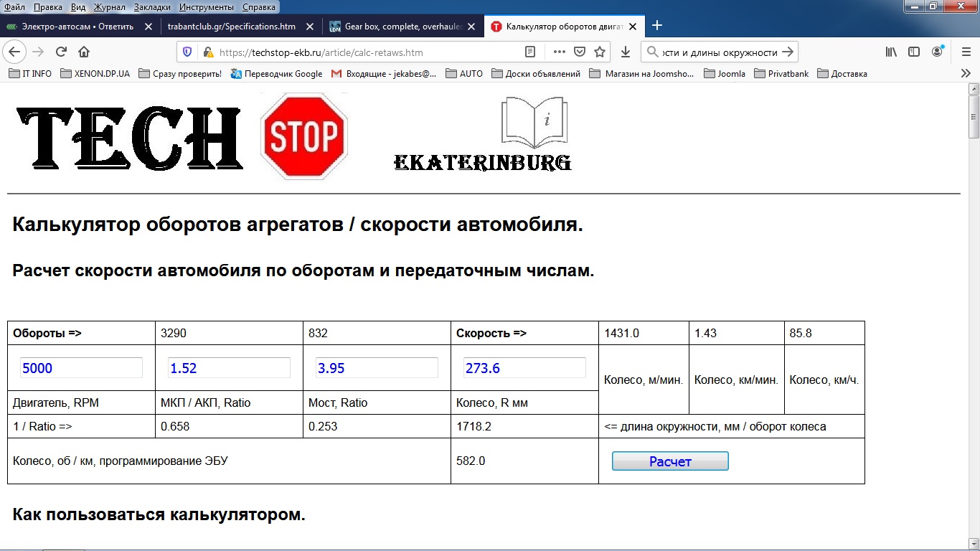The image size is (980, 551).
Task: Open the AUTO bookmarks folder
Action: click(464, 73)
